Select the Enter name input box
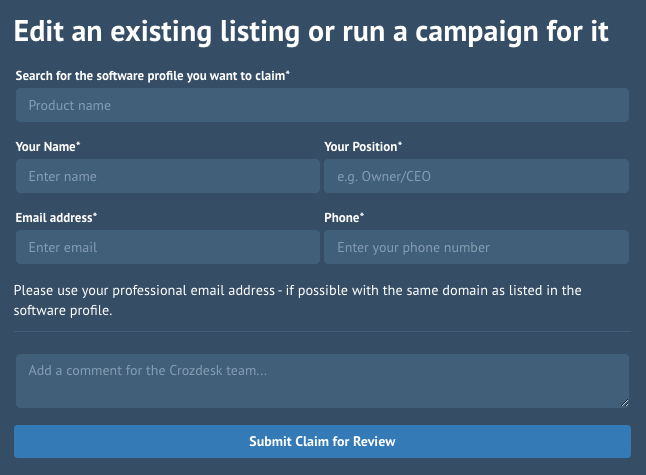This screenshot has height=475, width=646. (168, 176)
